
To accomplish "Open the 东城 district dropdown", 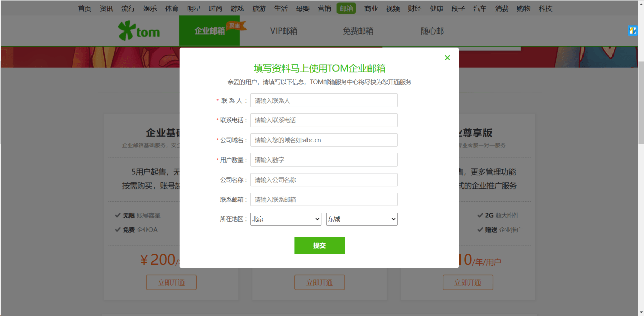I will click(361, 219).
